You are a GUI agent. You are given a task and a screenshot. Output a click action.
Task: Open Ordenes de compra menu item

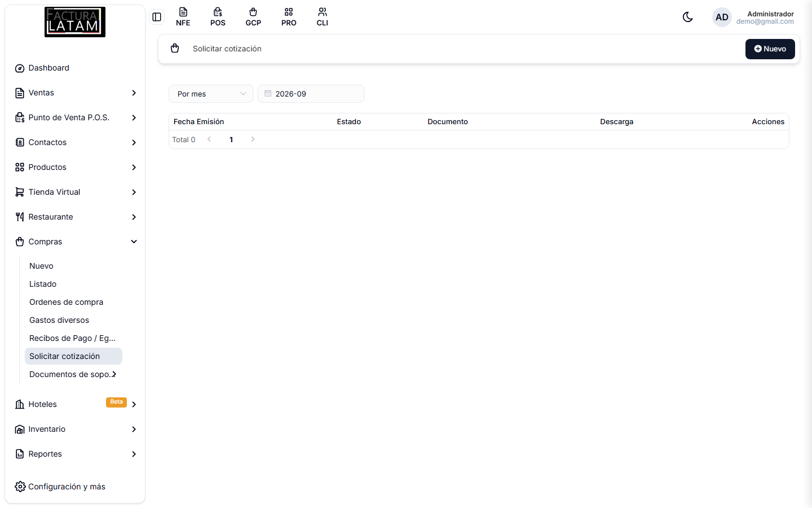coord(66,302)
